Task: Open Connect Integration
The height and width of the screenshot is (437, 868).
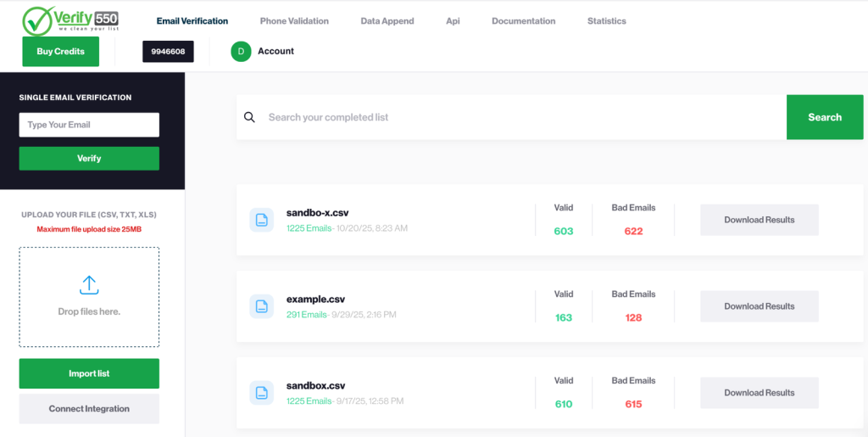Action: coord(89,409)
